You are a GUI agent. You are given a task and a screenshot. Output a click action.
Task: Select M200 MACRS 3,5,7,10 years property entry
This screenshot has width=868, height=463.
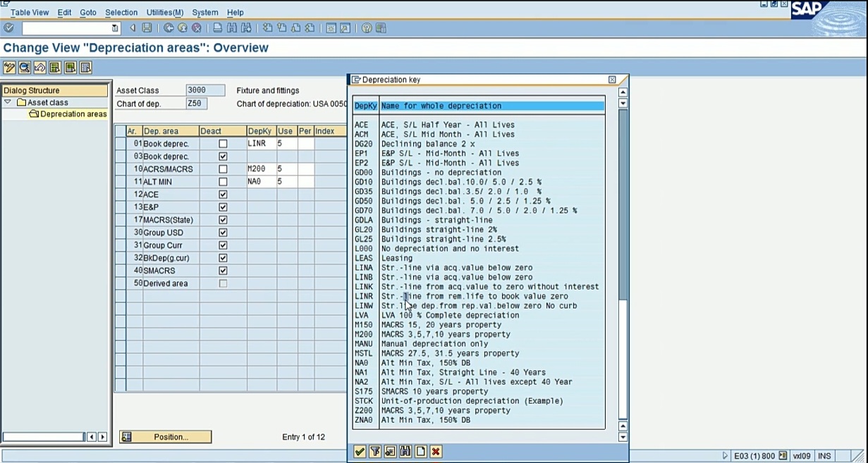pyautogui.click(x=478, y=334)
